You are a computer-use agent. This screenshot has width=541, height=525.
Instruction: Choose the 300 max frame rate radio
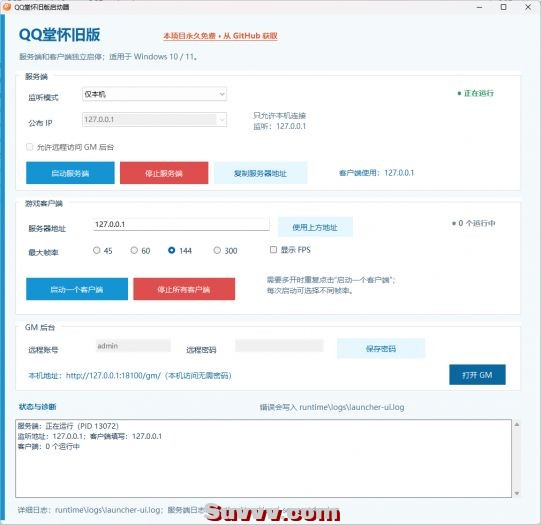point(217,250)
